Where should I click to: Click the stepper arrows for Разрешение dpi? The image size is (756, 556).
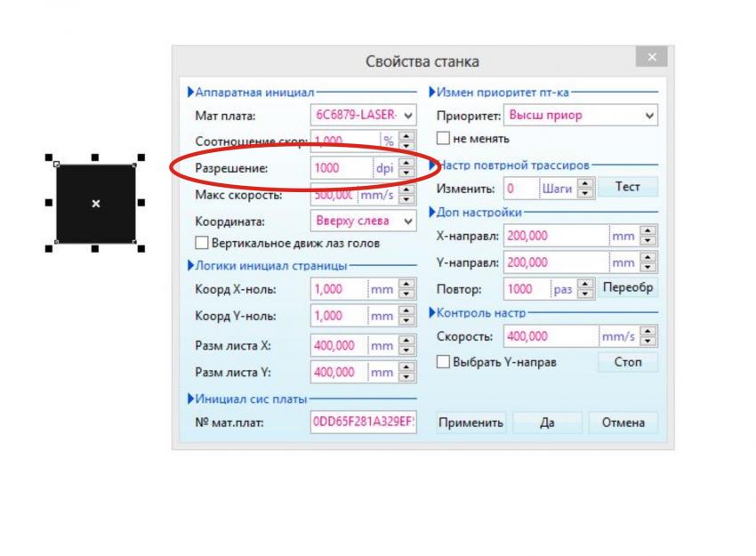click(407, 166)
